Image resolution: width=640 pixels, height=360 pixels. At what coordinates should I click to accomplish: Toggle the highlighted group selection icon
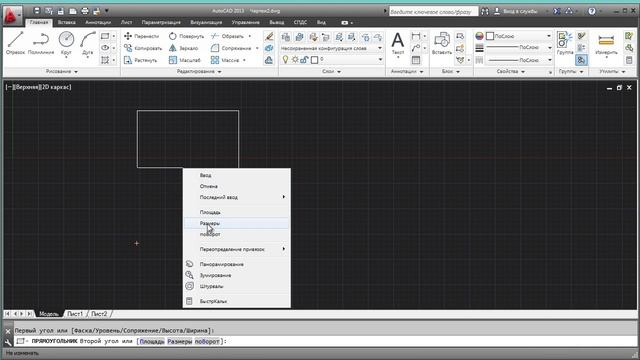coord(581,60)
